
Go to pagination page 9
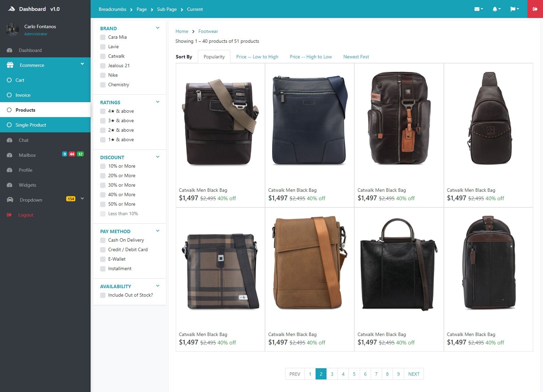(x=398, y=374)
